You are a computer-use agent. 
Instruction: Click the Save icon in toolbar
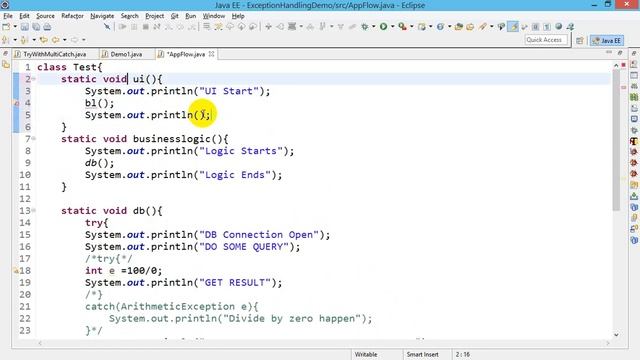point(25,27)
